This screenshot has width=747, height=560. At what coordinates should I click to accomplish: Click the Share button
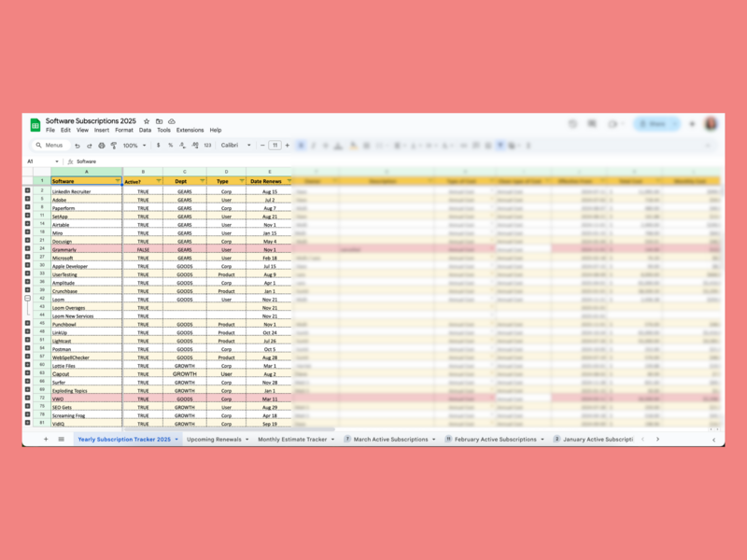point(653,124)
